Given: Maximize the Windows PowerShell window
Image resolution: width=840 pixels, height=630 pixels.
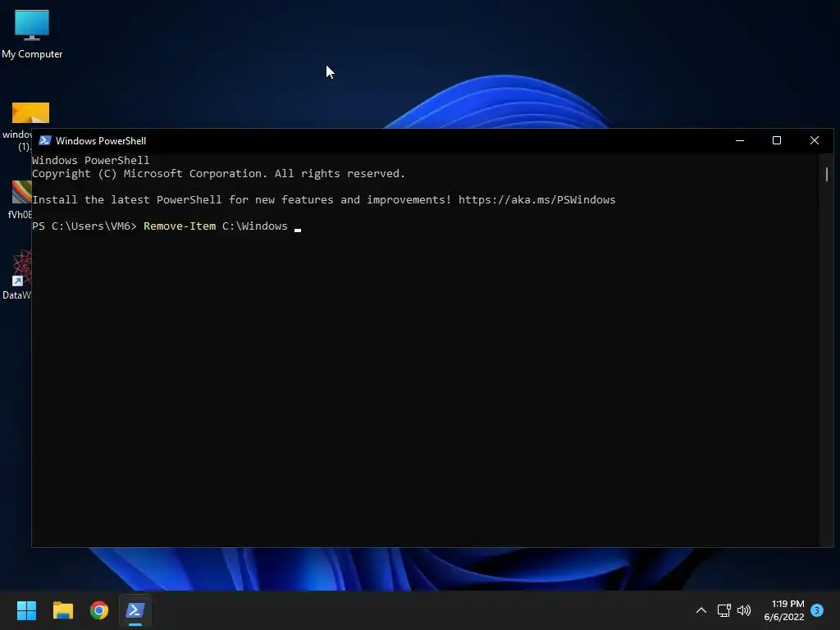Looking at the screenshot, I should point(777,140).
